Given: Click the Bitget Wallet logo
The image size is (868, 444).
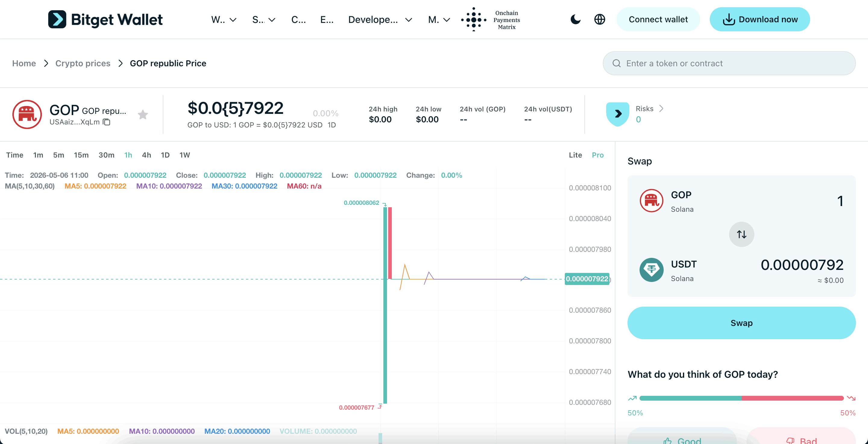Looking at the screenshot, I should [x=105, y=20].
